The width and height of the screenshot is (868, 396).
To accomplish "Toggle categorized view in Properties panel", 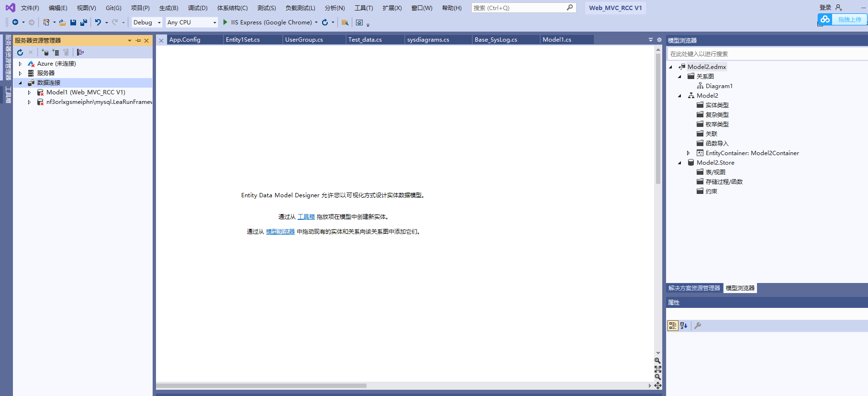I will [673, 326].
